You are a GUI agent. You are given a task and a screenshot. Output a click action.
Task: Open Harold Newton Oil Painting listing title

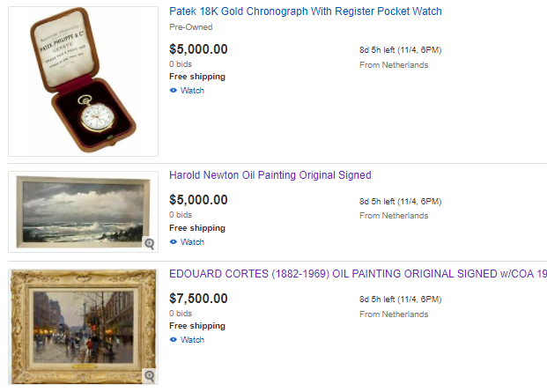[270, 175]
